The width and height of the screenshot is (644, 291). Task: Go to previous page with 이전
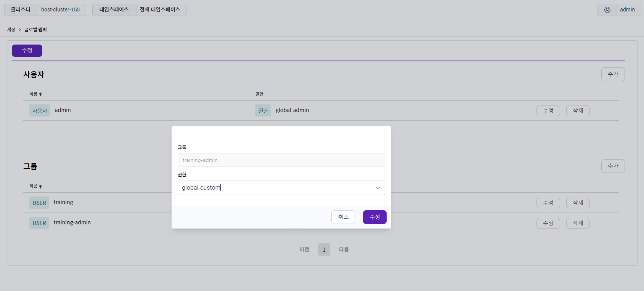(304, 249)
